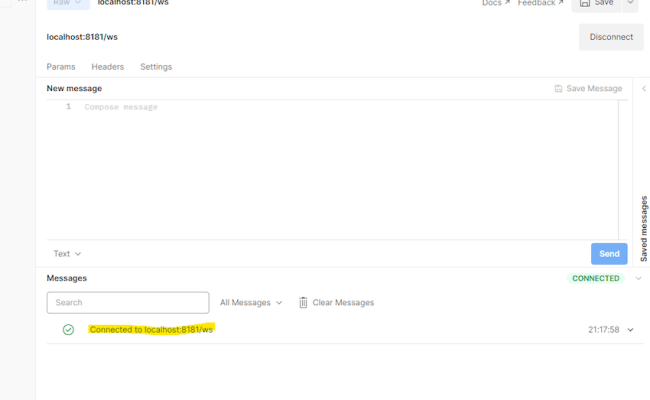The height and width of the screenshot is (400, 650).
Task: Open the Save options dropdown arrow
Action: pos(630,4)
